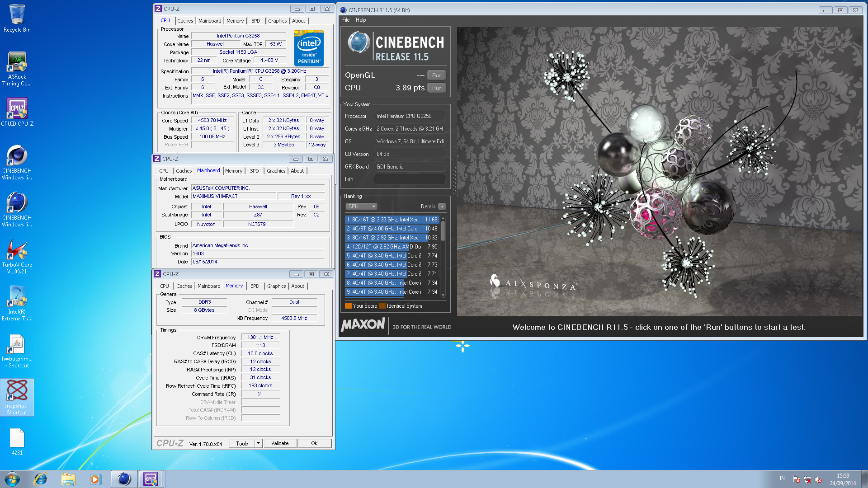Open the Recycle Bin desktop icon
Image resolution: width=868 pixels, height=488 pixels.
pyautogui.click(x=17, y=18)
